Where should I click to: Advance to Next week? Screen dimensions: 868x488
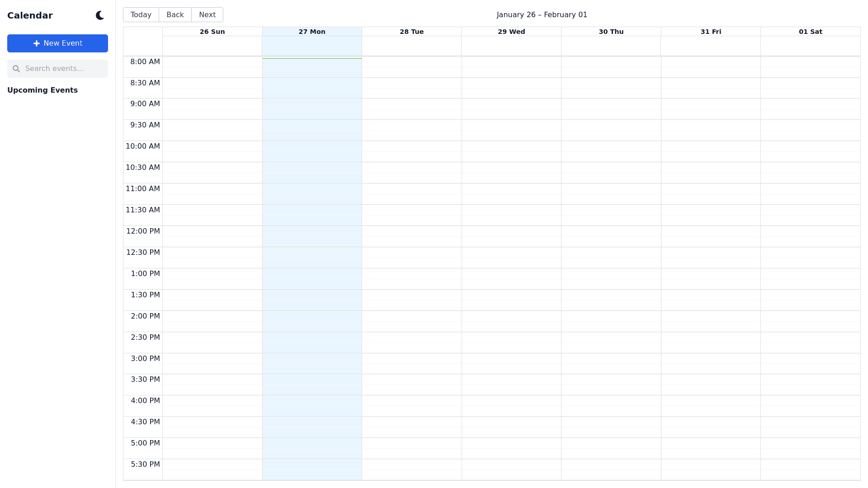tap(207, 15)
